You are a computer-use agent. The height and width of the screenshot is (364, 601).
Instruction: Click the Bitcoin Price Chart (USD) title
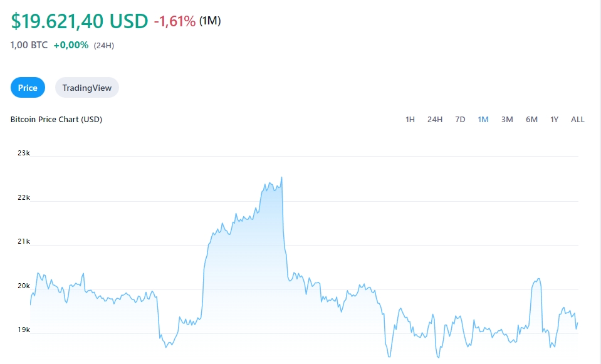coord(56,120)
